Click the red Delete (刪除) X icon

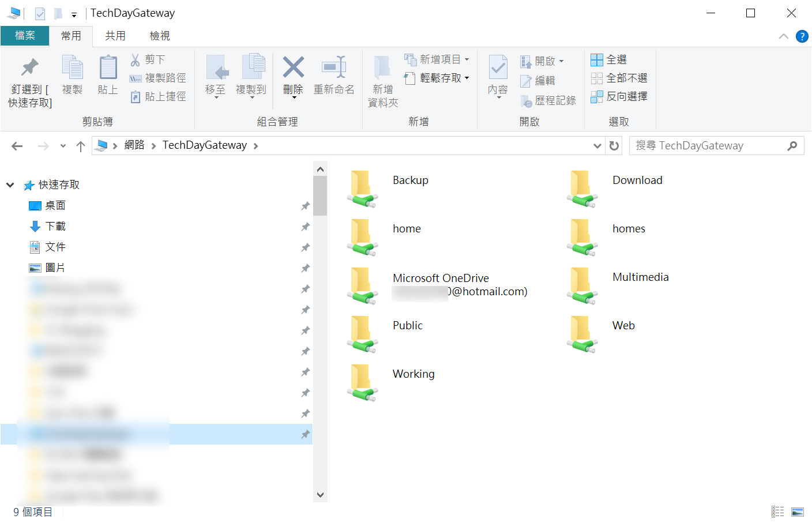pyautogui.click(x=293, y=67)
